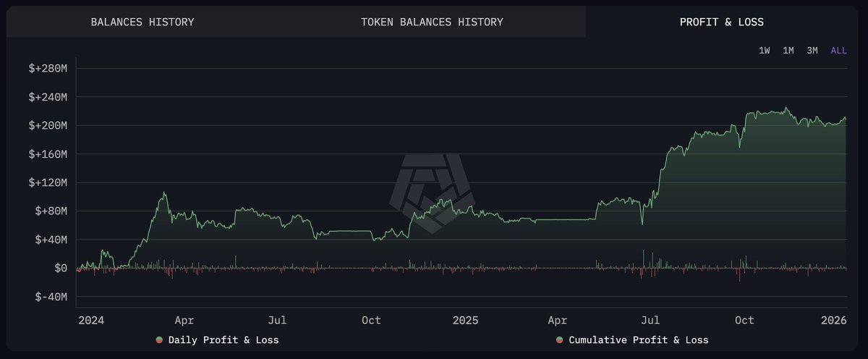
Task: Click the 2024 x-axis label
Action: coord(90,320)
